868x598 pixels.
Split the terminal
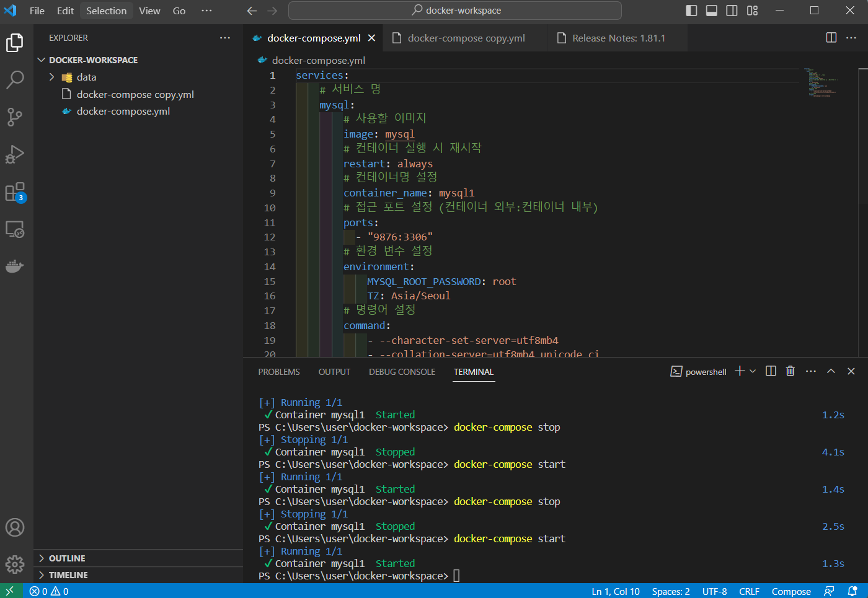tap(771, 371)
